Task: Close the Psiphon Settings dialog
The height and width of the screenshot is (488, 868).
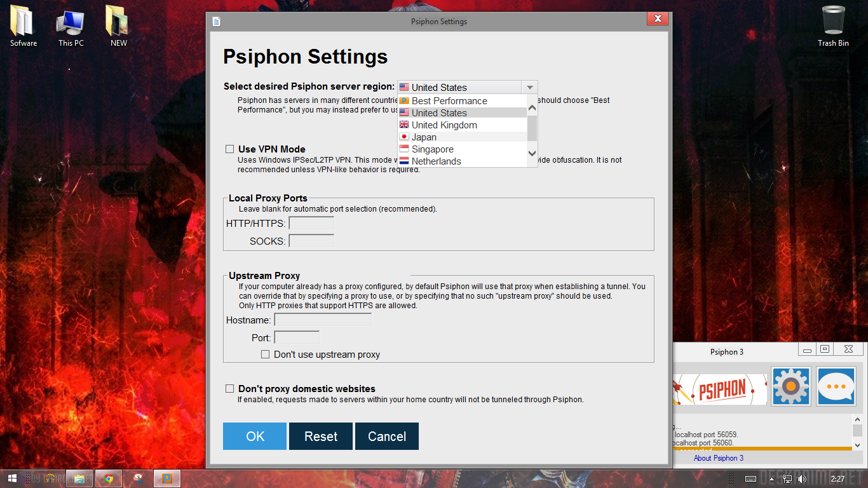Action: pos(657,19)
